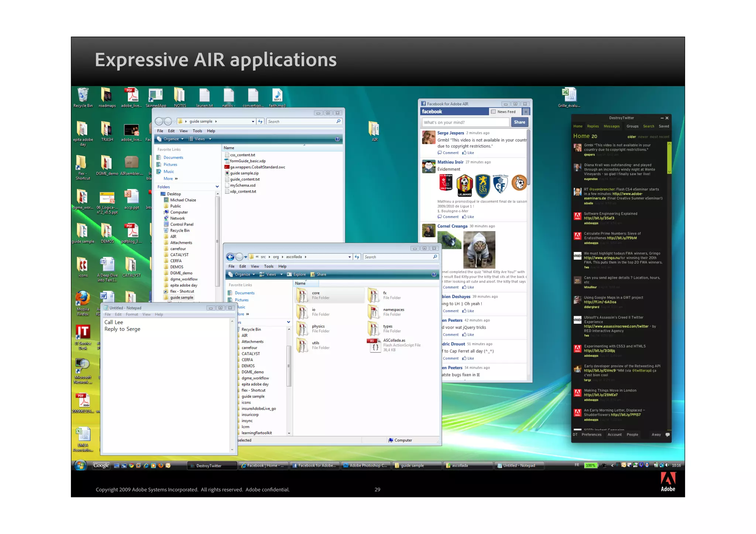756x534 pixels.
Task: Click the News Feed button in Facebook AIR
Action: coord(504,112)
